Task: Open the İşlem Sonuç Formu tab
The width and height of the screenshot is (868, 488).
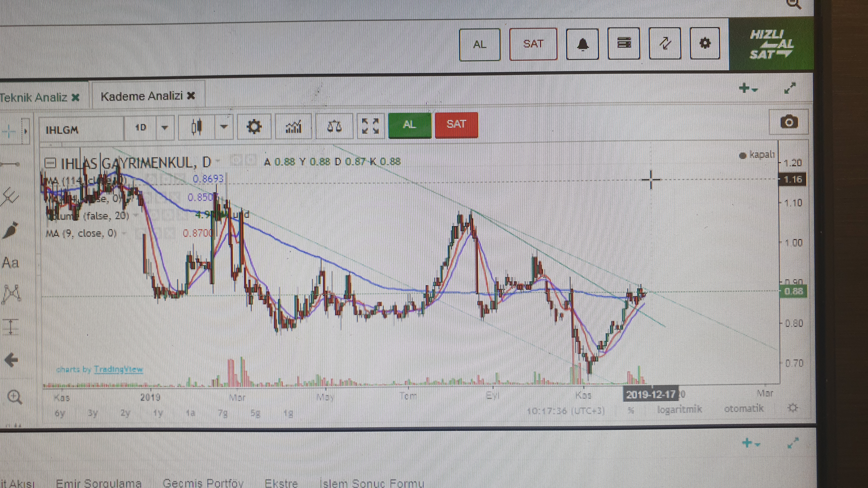Action: [372, 483]
